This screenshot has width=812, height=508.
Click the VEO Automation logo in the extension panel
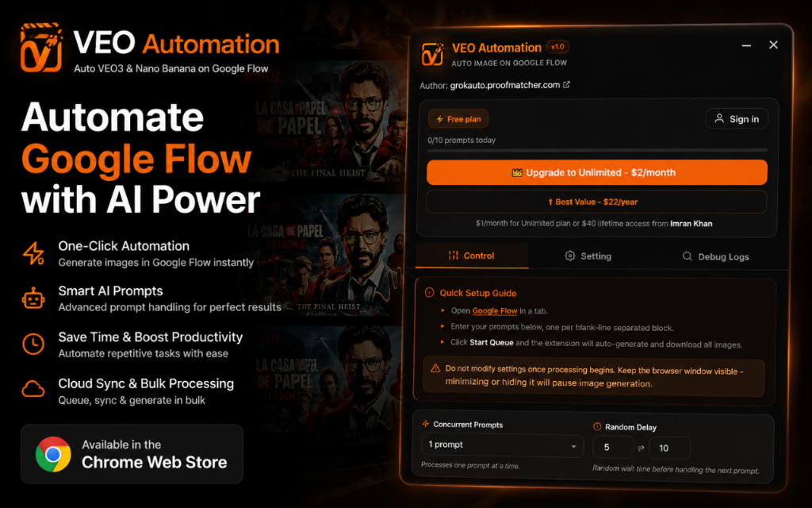[x=432, y=54]
